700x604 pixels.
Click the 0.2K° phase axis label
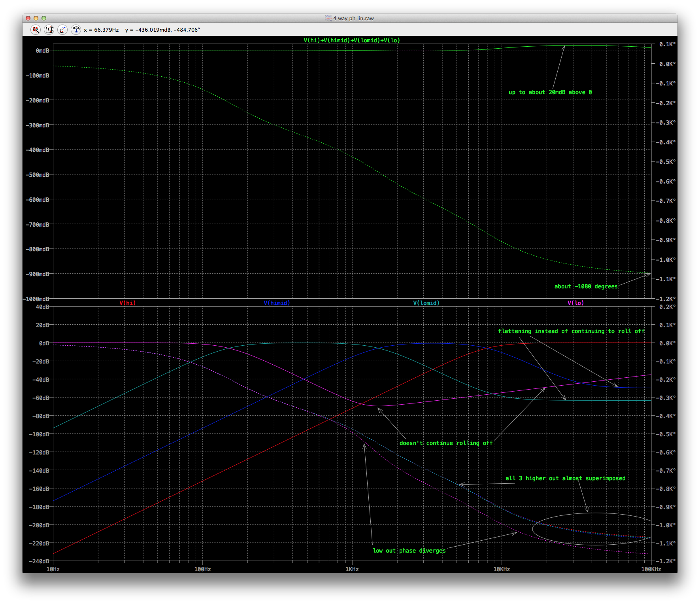668,307
